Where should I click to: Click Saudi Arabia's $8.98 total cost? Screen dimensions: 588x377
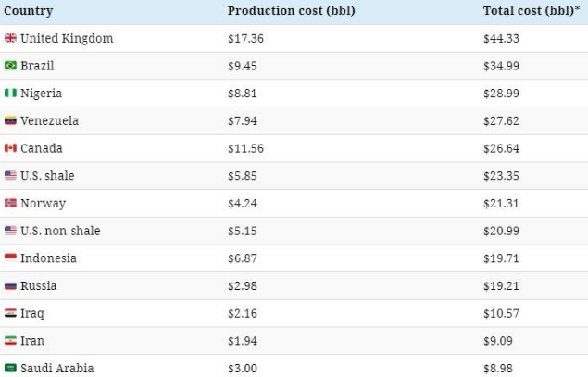499,369
